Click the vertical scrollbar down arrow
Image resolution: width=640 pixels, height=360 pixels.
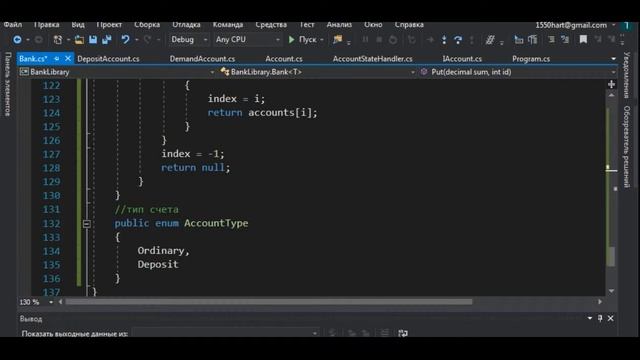pos(611,291)
